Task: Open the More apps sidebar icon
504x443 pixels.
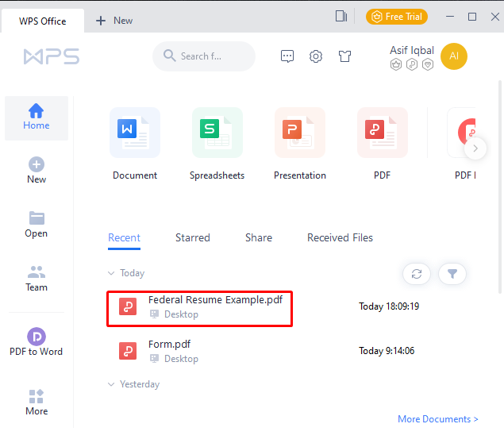Action: (x=36, y=396)
